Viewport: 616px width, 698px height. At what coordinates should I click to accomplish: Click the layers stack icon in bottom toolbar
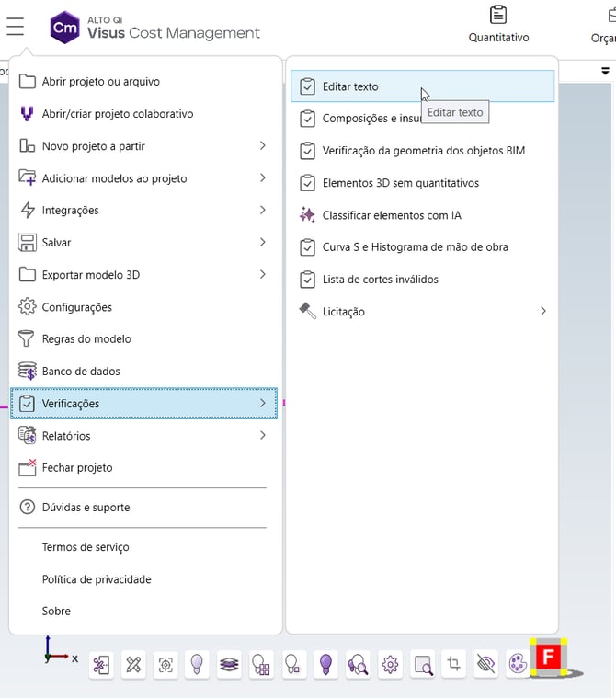(x=229, y=664)
